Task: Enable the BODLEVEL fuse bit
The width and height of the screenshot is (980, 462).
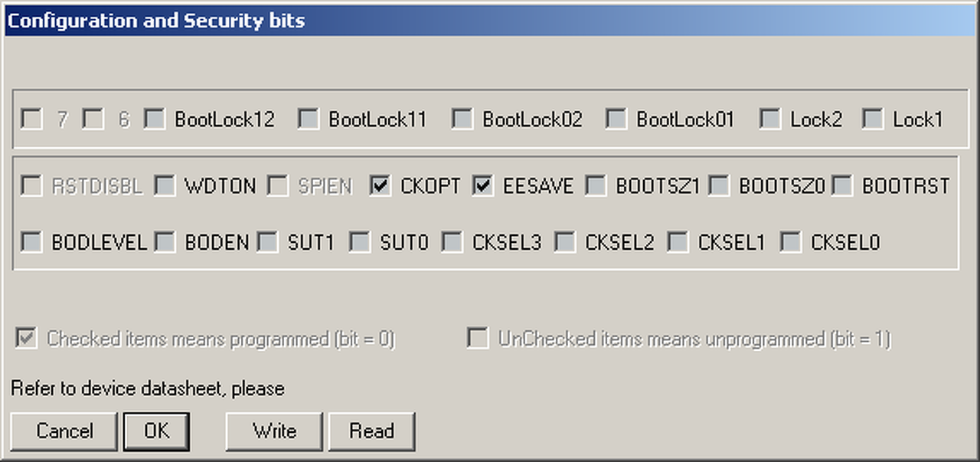Action: [x=31, y=242]
